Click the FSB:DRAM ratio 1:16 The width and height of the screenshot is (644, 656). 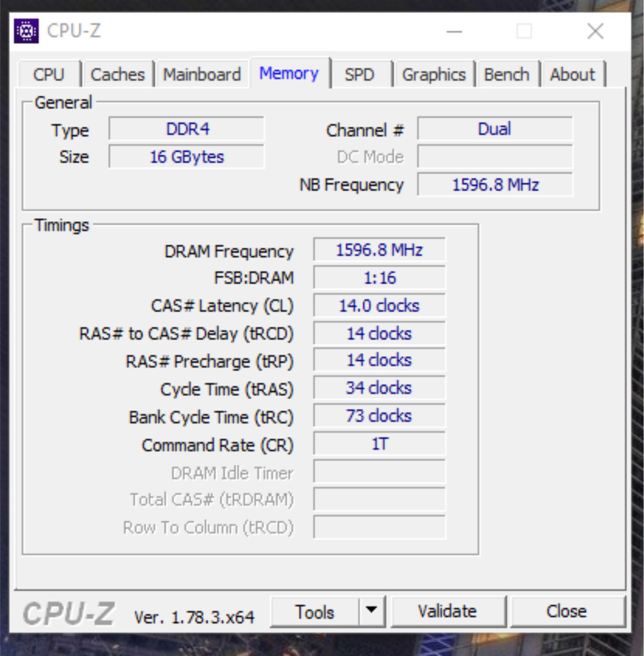click(379, 278)
